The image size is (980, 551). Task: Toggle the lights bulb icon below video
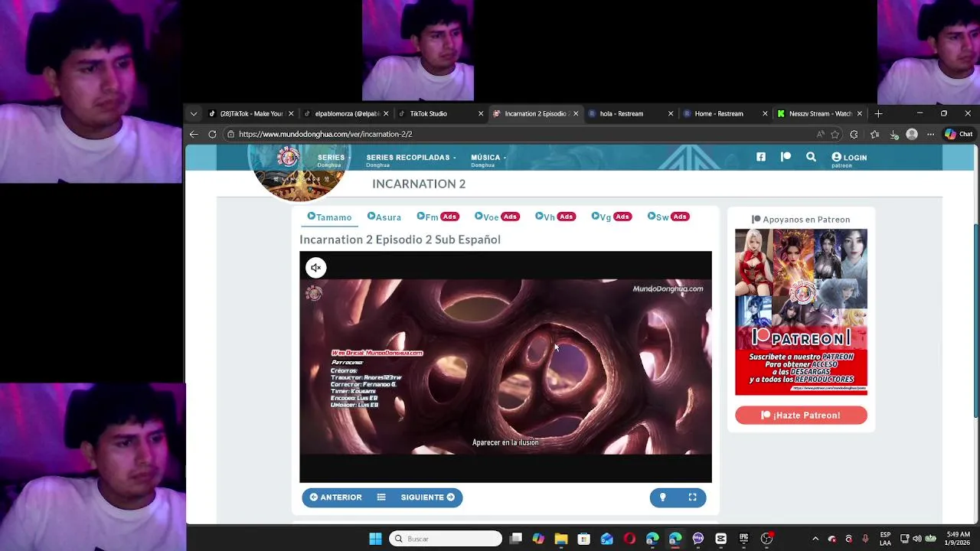[x=663, y=497]
